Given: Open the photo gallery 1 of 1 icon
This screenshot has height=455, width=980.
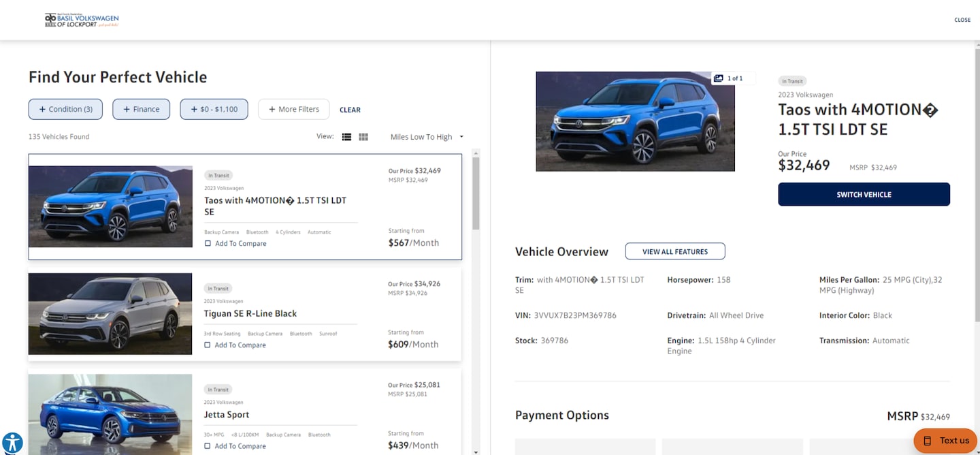Looking at the screenshot, I should coord(728,78).
